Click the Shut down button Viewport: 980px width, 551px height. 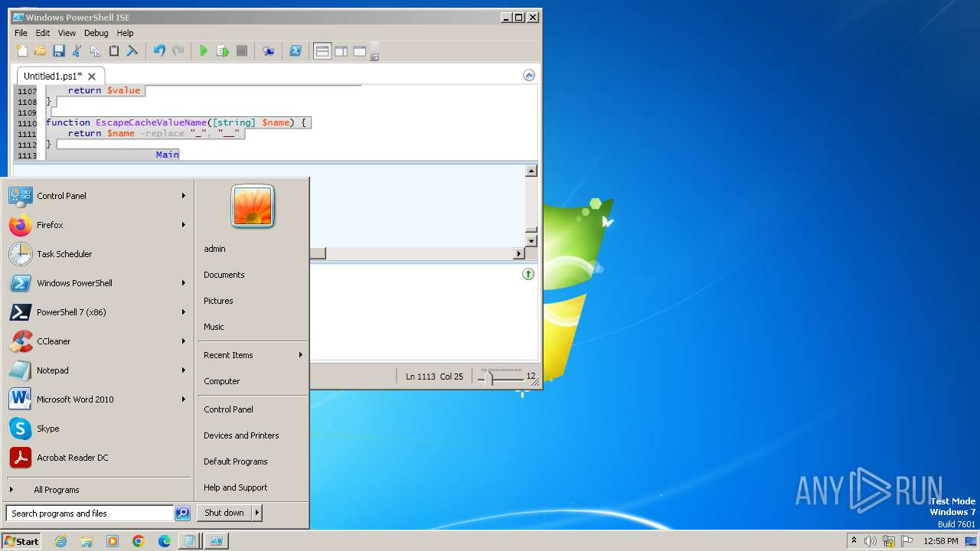click(224, 513)
